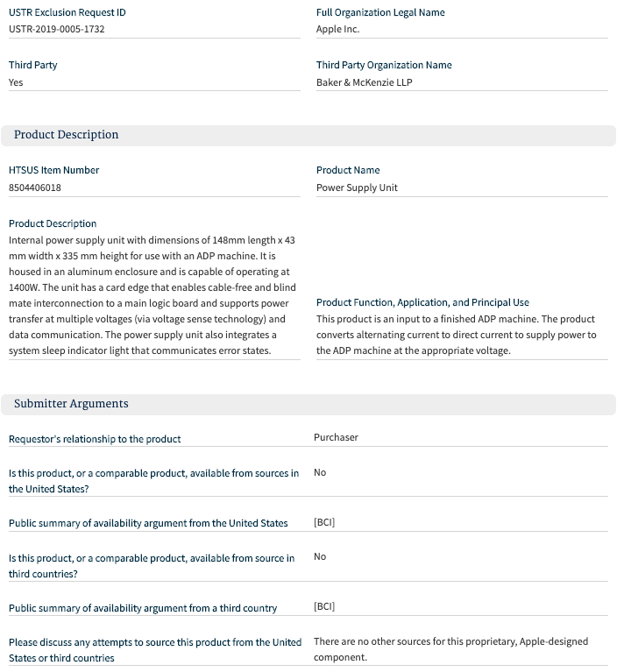Click the Baker & McKenzie LLP field
Viewport: 624px width, 672px height.
(x=364, y=82)
